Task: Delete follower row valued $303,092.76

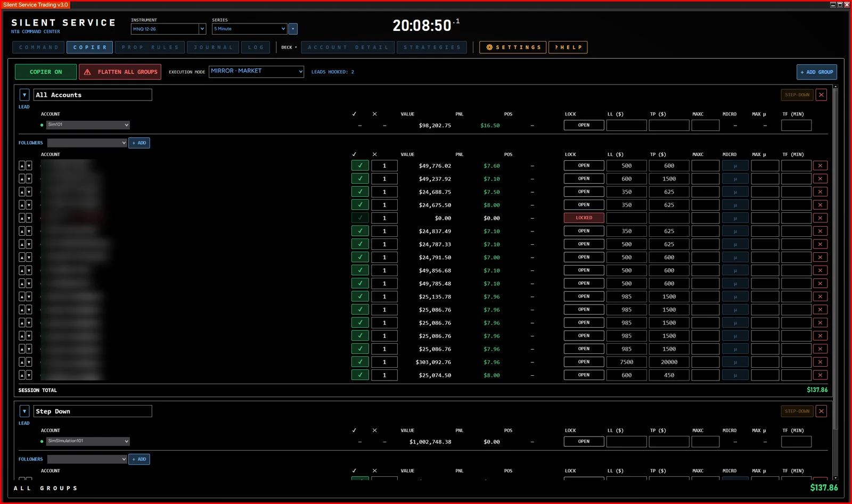Action: click(x=820, y=362)
